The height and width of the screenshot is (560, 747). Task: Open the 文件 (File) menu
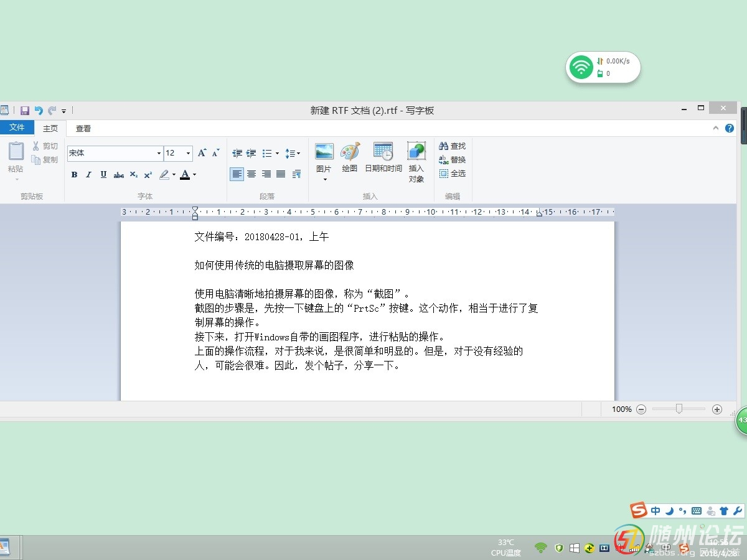tap(17, 128)
